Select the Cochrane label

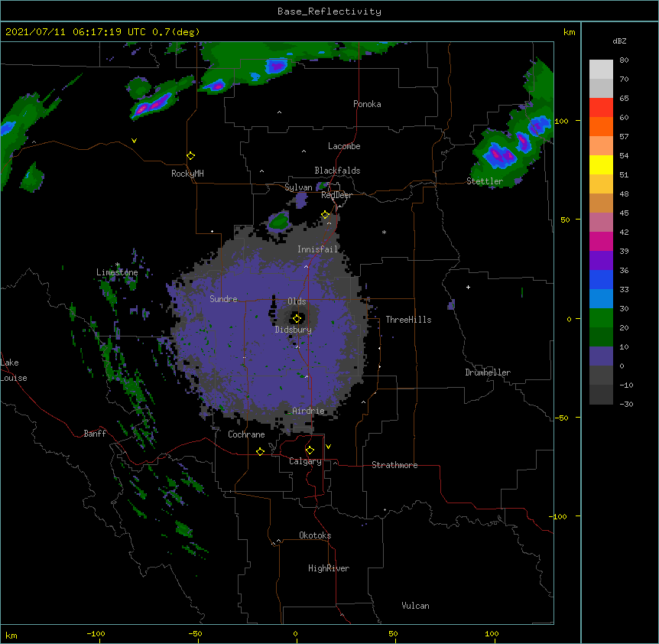click(x=246, y=434)
